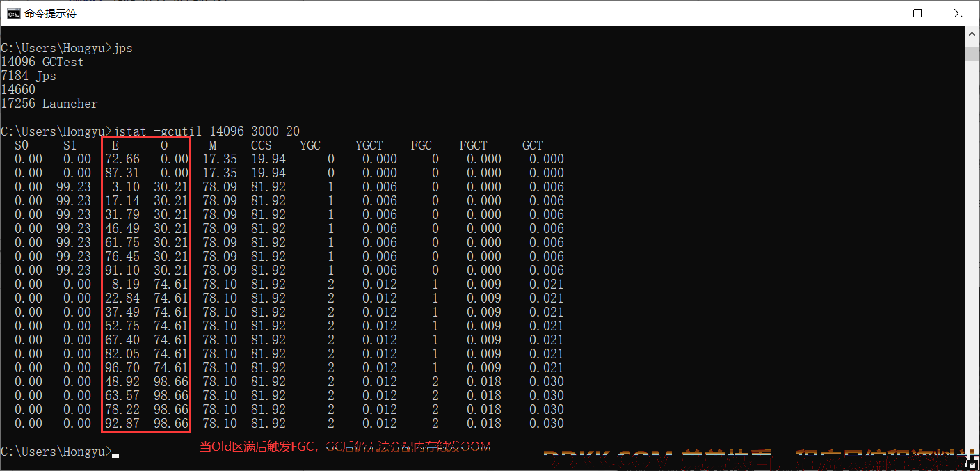Open the Command Prompt title bar icon menu

click(13, 13)
